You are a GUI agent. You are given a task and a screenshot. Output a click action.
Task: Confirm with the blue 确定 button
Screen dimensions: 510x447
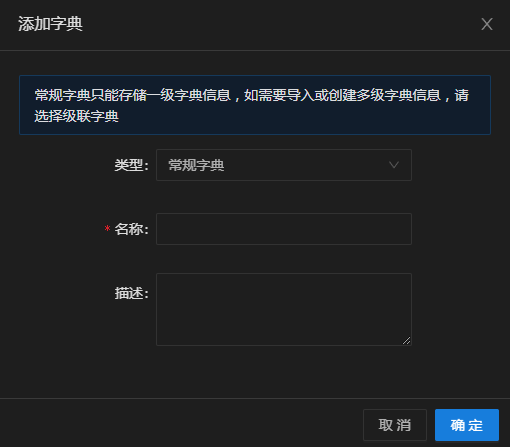click(467, 425)
